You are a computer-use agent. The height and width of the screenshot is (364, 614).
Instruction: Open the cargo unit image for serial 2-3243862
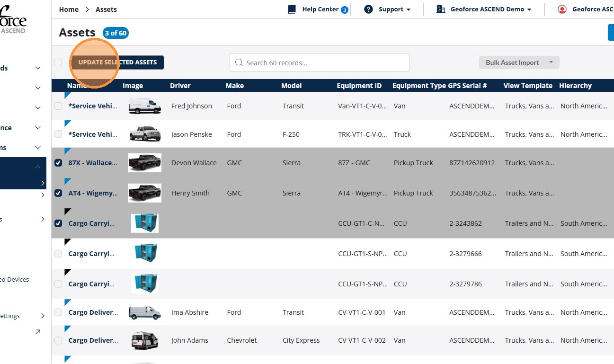pos(145,223)
